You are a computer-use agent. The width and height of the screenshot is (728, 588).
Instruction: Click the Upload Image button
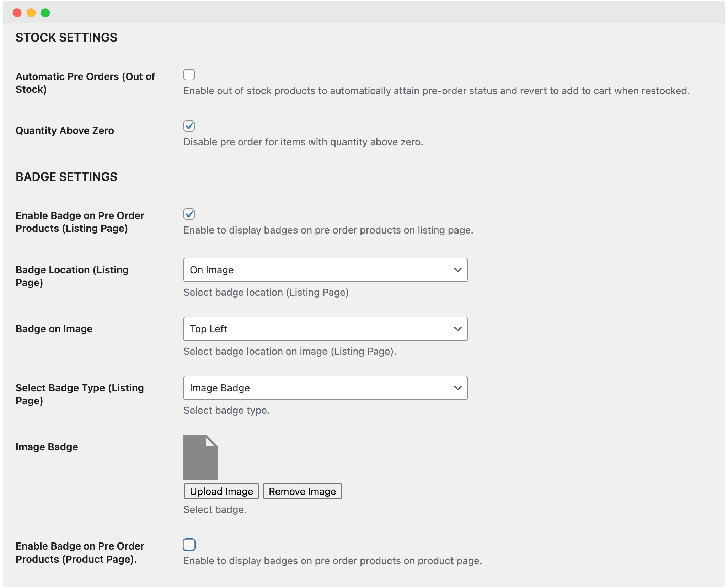coord(221,491)
